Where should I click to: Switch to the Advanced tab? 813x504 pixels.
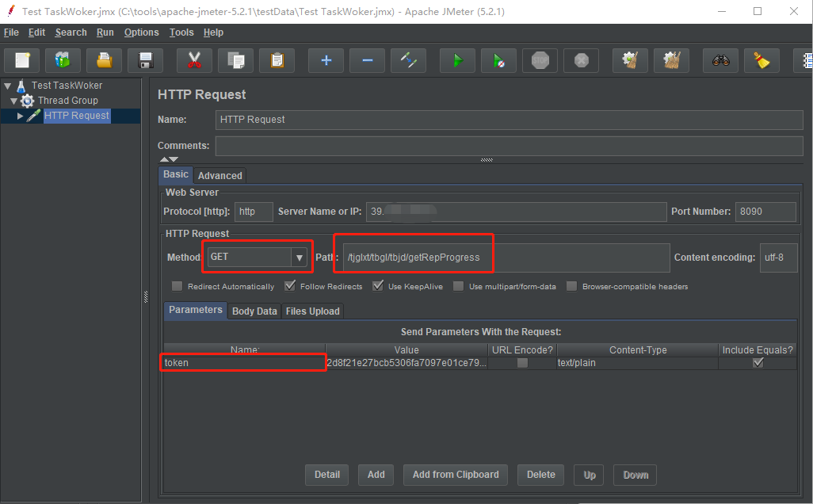[x=219, y=176]
